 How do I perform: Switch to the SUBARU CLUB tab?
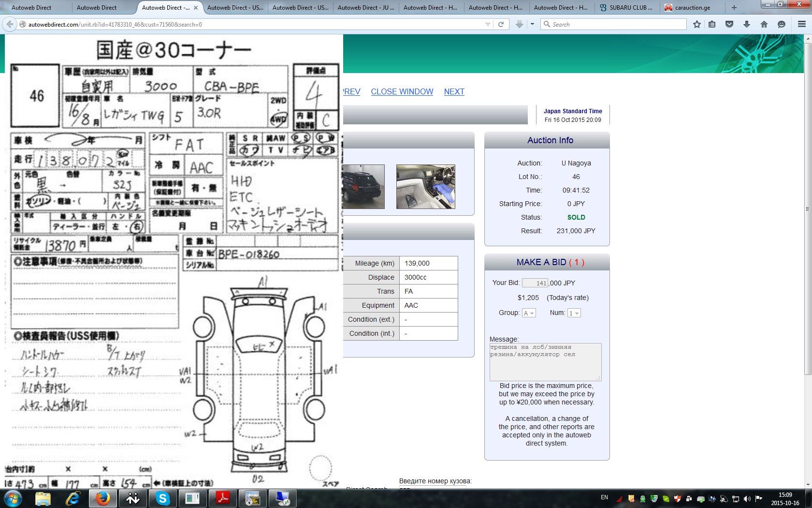point(627,8)
